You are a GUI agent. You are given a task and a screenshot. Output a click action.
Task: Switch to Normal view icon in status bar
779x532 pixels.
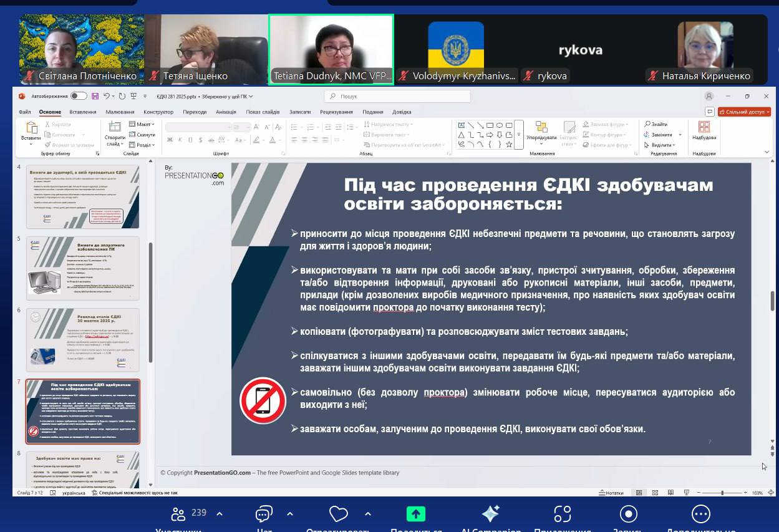click(639, 493)
